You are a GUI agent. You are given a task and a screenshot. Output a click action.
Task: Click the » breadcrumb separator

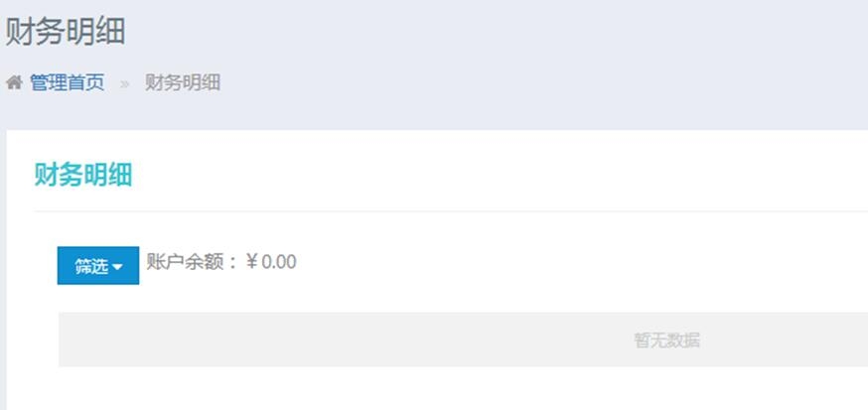pos(125,83)
